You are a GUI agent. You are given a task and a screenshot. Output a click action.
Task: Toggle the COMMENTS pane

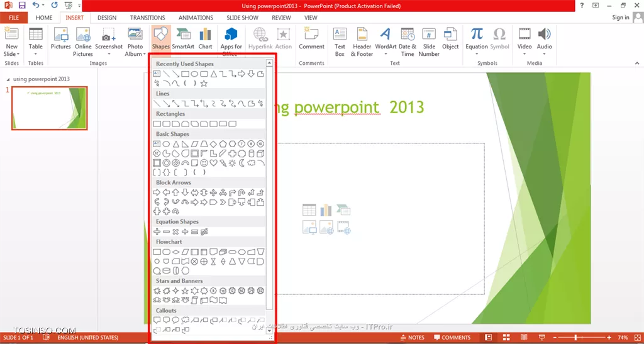452,338
